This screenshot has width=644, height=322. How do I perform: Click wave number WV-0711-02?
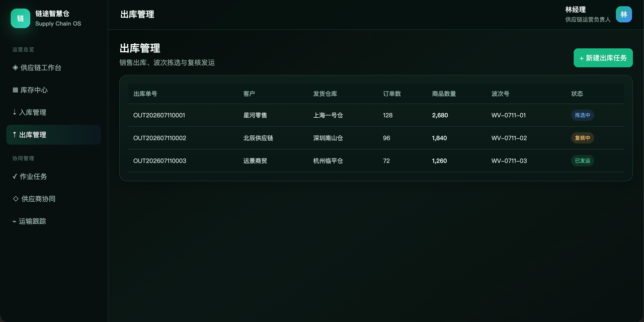(509, 138)
